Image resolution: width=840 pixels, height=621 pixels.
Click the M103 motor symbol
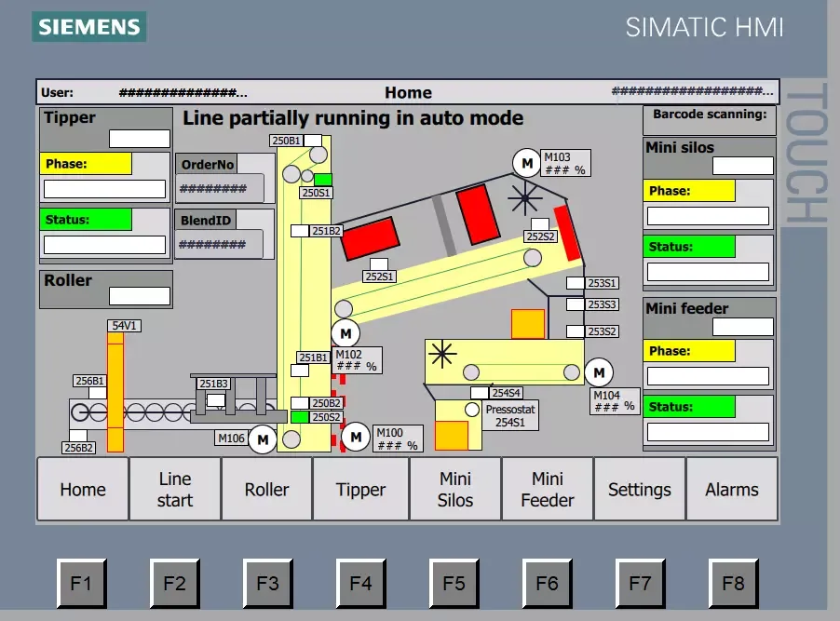click(527, 163)
